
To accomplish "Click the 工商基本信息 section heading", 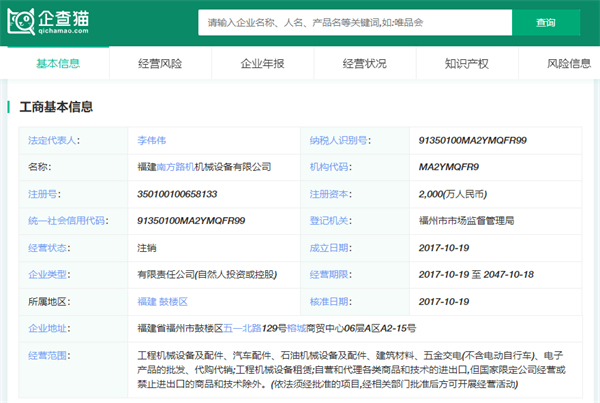I will coord(56,107).
